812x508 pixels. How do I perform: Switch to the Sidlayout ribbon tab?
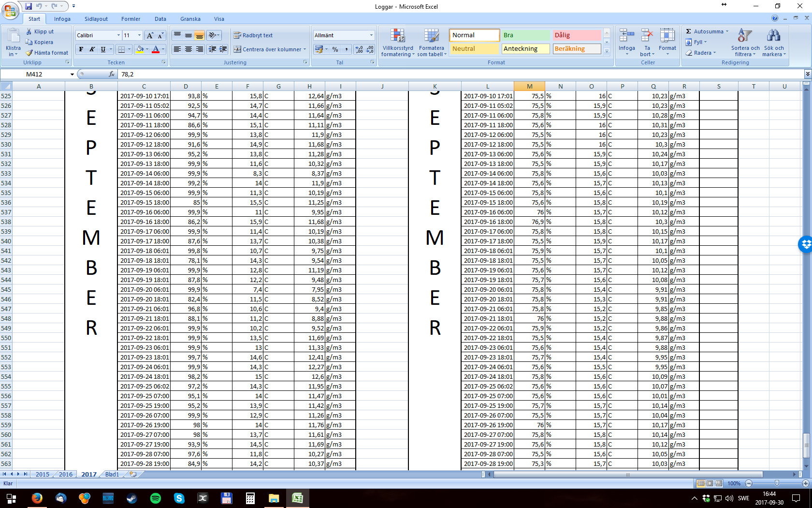coord(96,19)
